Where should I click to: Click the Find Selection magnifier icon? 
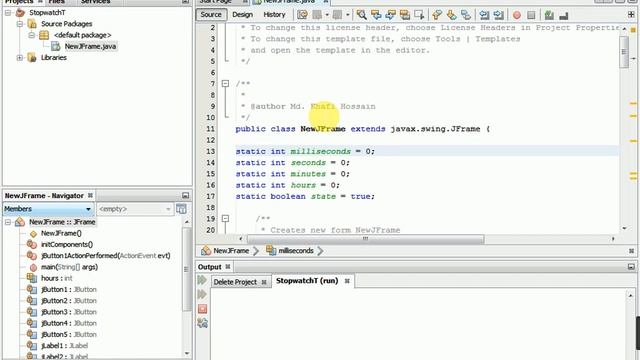click(x=361, y=15)
